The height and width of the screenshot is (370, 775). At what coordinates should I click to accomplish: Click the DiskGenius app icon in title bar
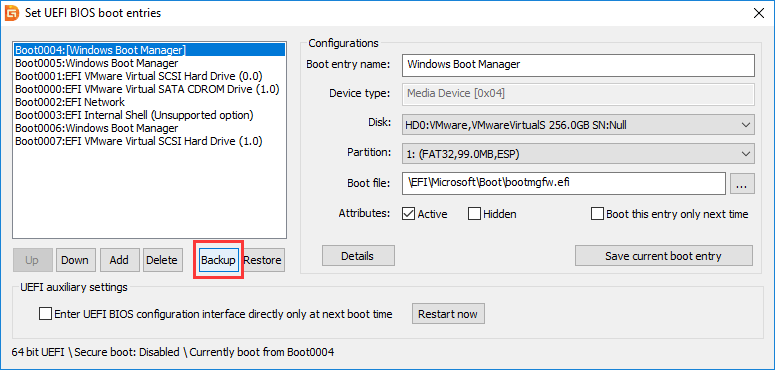[x=11, y=13]
